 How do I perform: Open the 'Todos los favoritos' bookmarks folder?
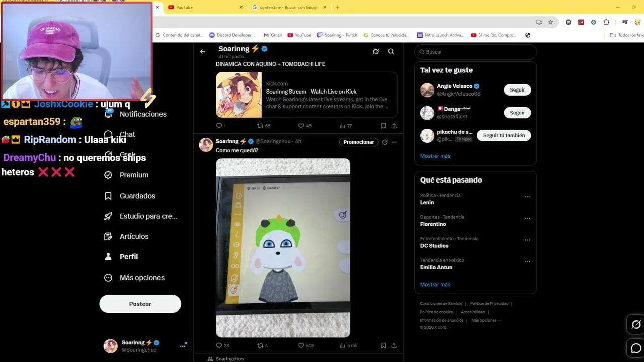[x=626, y=35]
